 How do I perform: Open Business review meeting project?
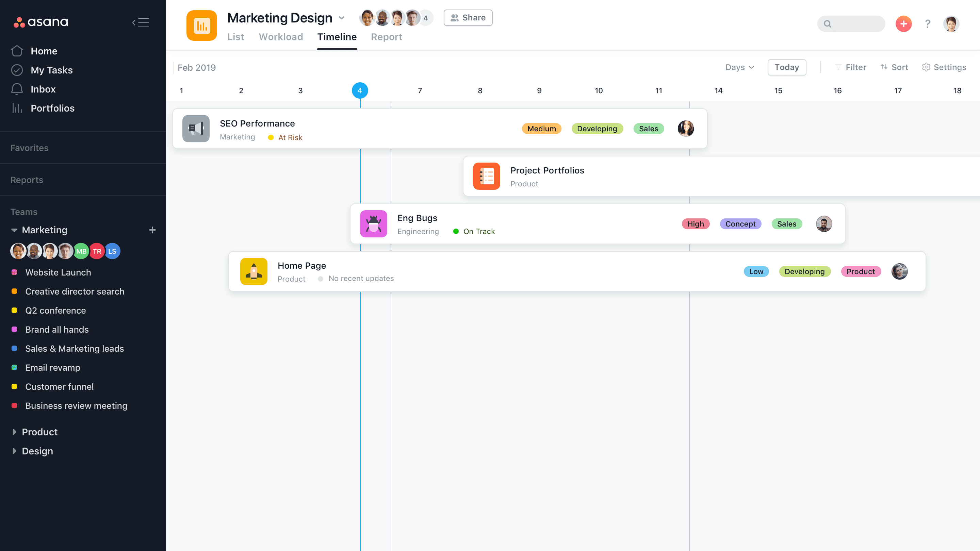pos(76,405)
